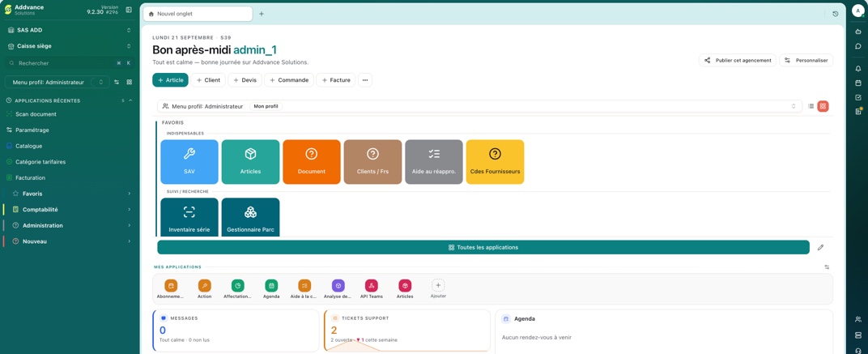
Task: Click the Personnaliser button
Action: point(806,60)
